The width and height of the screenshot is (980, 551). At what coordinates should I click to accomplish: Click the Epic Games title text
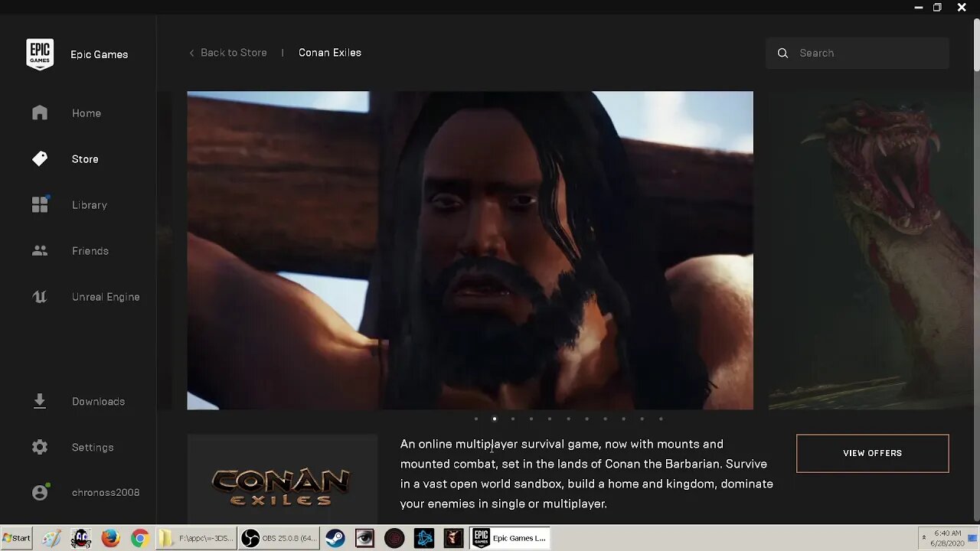(x=99, y=54)
